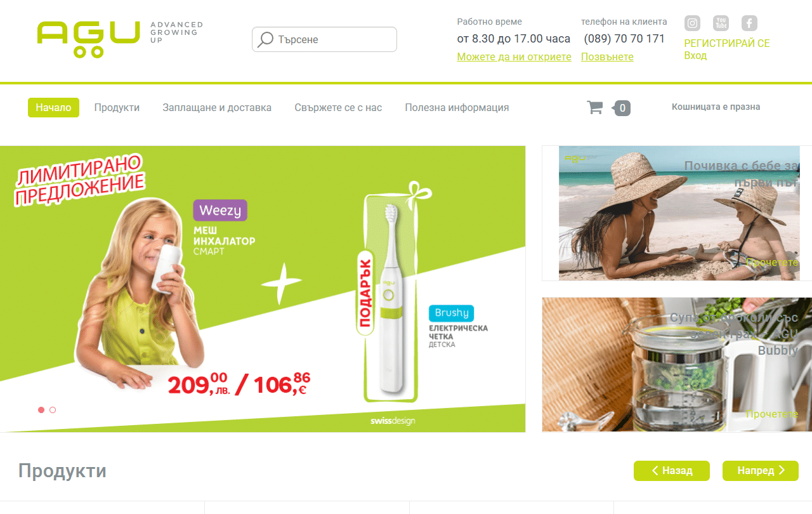The image size is (812, 514).
Task: Go to previous products with Назад
Action: tap(672, 471)
